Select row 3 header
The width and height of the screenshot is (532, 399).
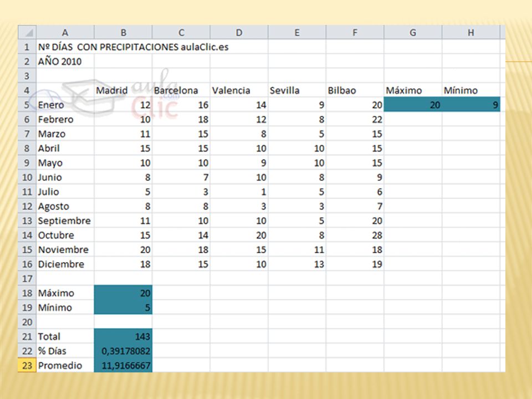27,76
